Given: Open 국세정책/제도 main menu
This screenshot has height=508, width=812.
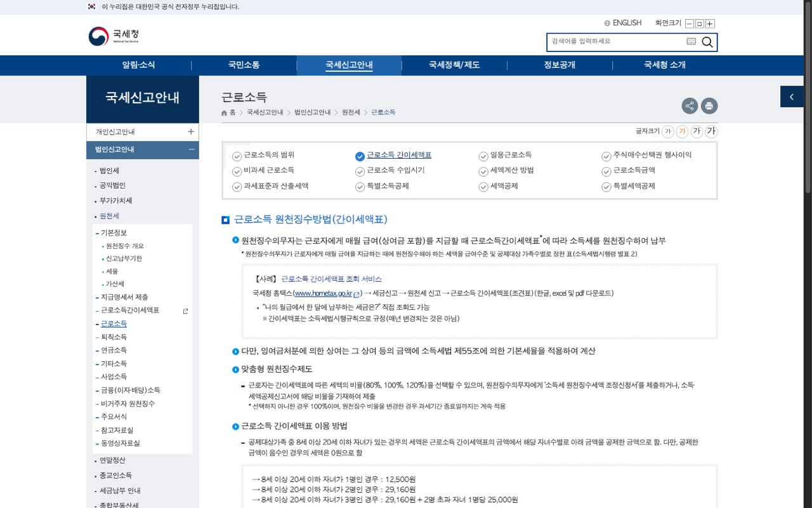Looking at the screenshot, I should click(454, 65).
